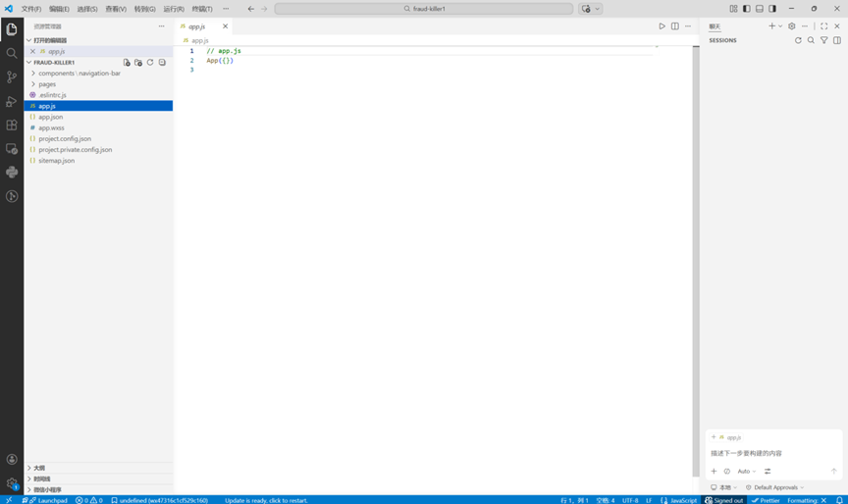Open the Git graph view icon
848x504 pixels.
tap(12, 196)
